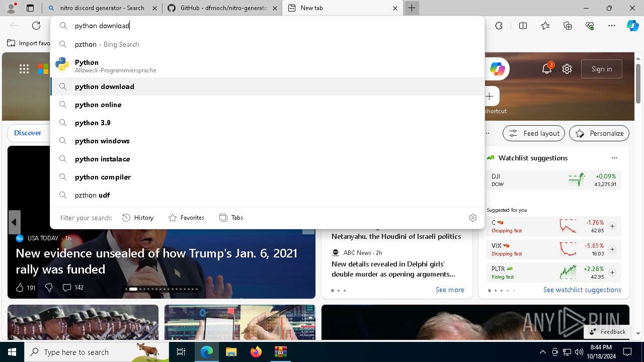
Task: Click the Copilot logo on page
Action: (497, 69)
